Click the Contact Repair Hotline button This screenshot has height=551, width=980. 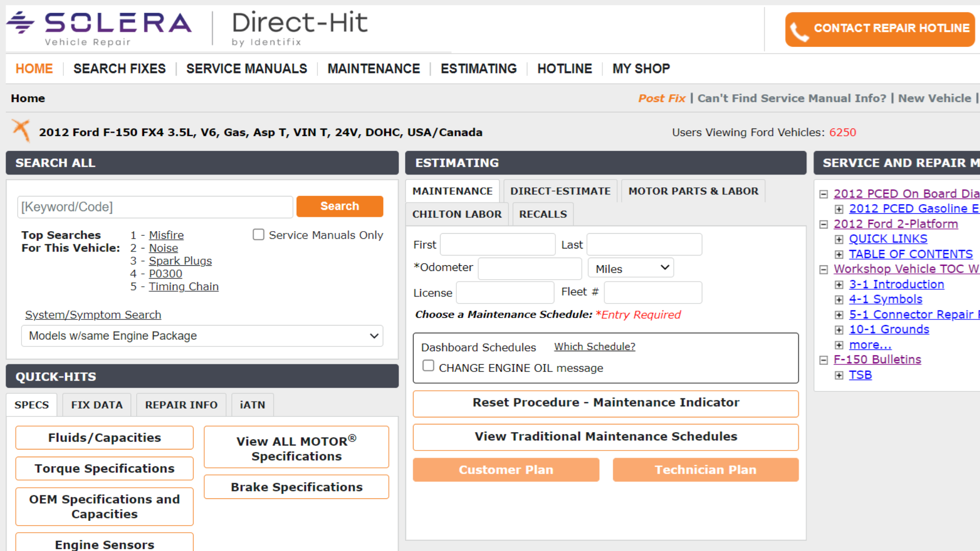(879, 29)
